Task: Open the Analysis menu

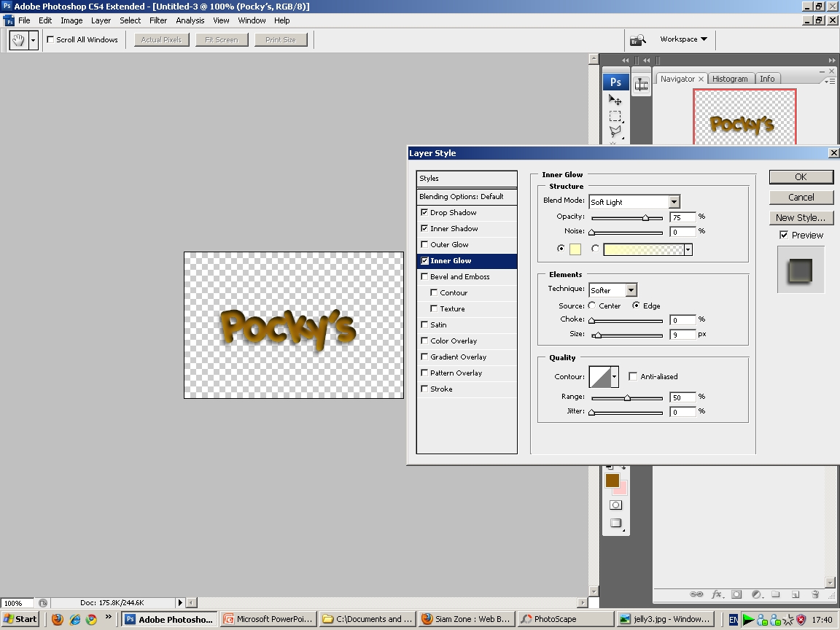Action: [x=190, y=20]
